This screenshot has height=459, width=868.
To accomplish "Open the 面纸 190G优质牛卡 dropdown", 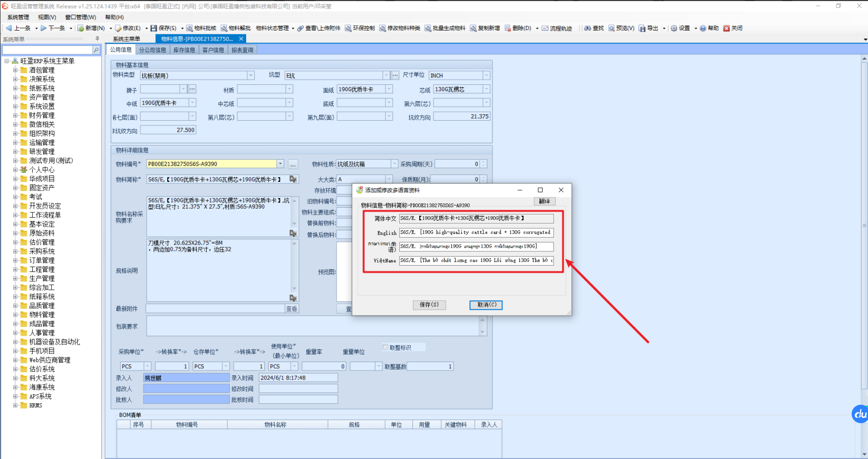I will (389, 89).
